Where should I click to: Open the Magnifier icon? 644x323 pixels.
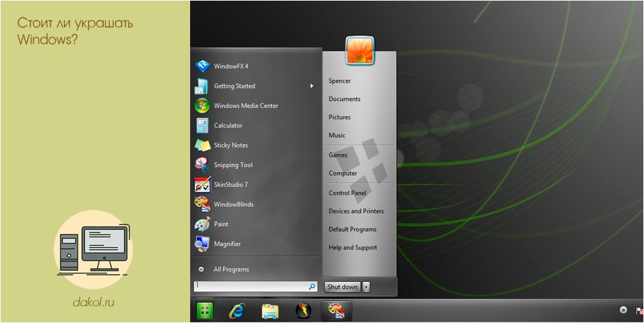coord(202,244)
